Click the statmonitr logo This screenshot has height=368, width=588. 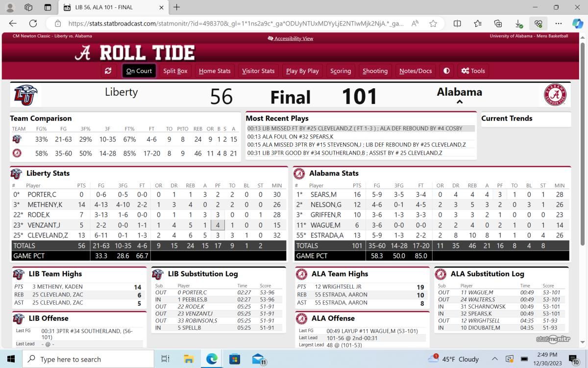pos(553,339)
